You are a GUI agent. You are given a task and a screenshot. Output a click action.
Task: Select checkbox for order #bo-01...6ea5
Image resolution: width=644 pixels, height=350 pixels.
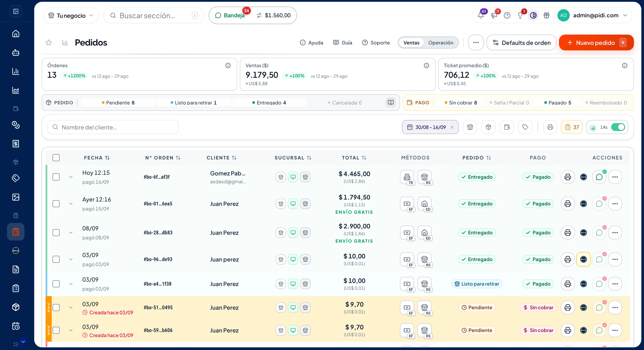click(x=56, y=204)
